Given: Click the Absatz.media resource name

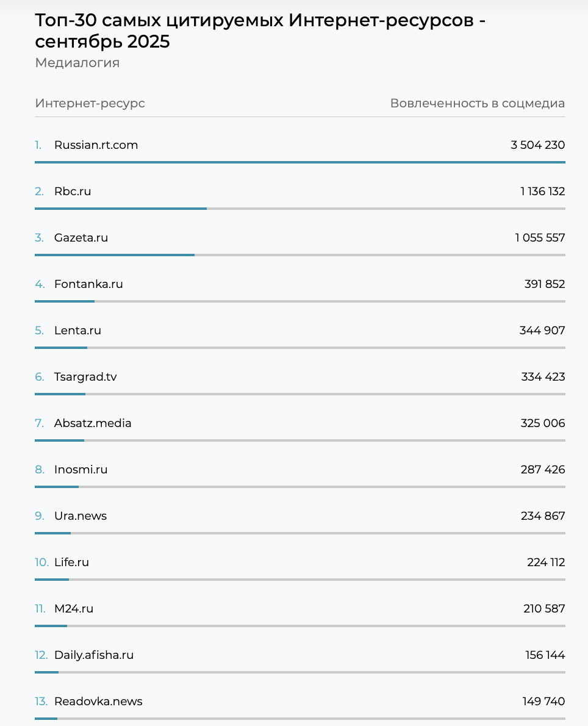Looking at the screenshot, I should click(93, 423).
